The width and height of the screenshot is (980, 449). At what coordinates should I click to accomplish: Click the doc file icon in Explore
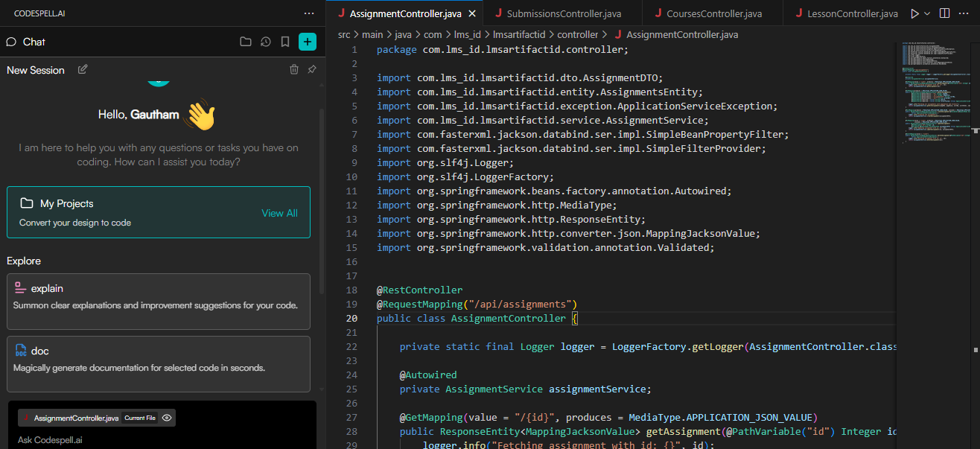click(x=20, y=351)
